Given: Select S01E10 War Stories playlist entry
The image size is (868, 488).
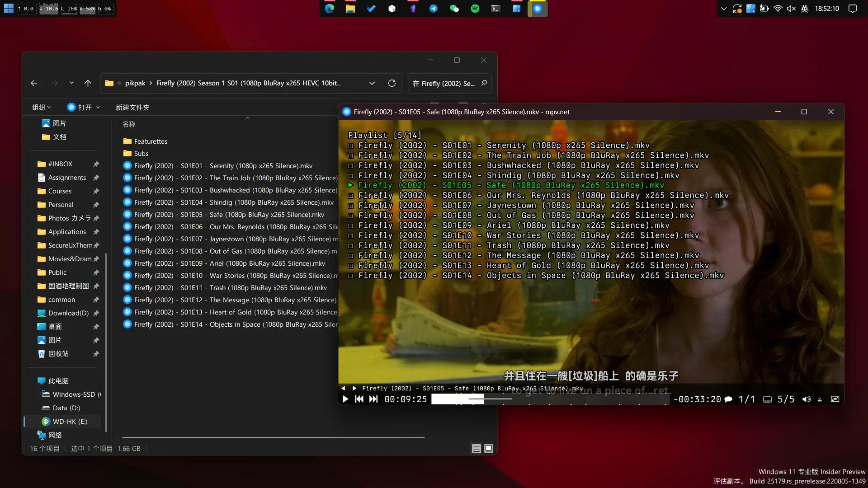Looking at the screenshot, I should pos(523,235).
